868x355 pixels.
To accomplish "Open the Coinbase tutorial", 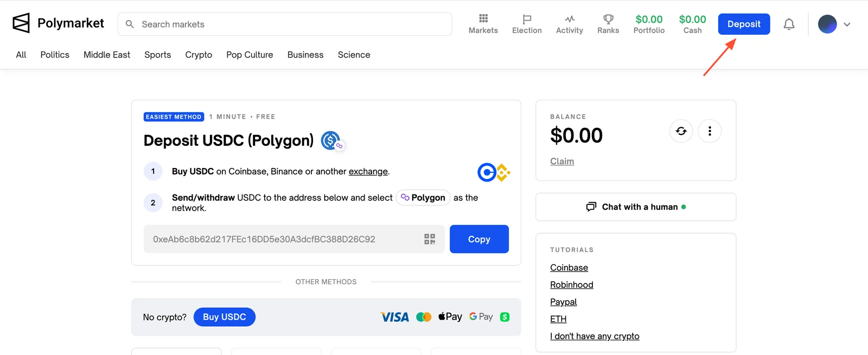I will (569, 268).
